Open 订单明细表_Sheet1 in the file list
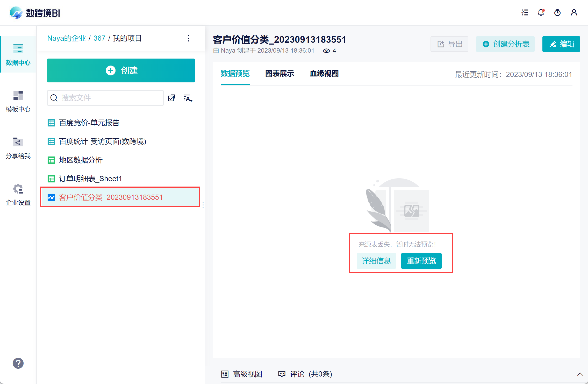The height and width of the screenshot is (384, 588). pos(90,179)
